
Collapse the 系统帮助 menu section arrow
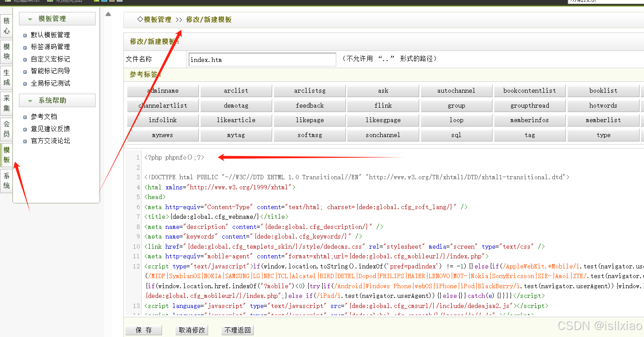tap(30, 101)
